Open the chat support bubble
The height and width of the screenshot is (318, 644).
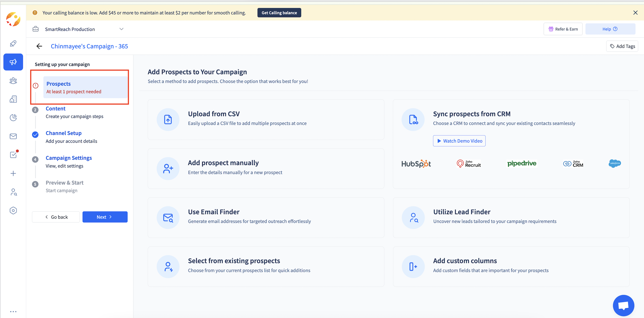[623, 305]
